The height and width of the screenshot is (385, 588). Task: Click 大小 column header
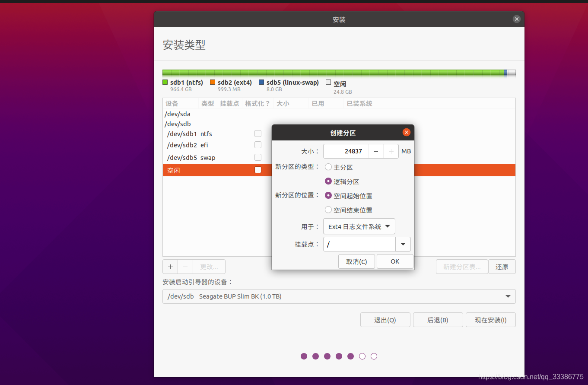(283, 104)
